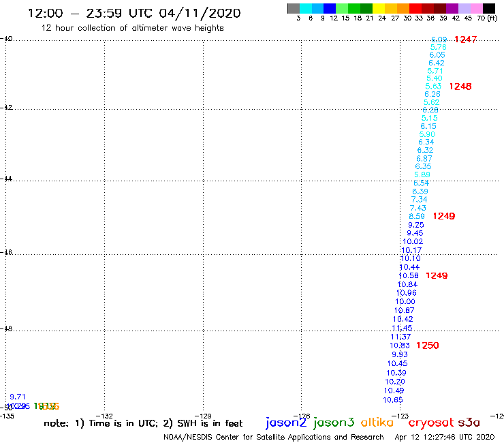Click the 12:00 – 23:59 UTC 04/11/2020 title
This screenshot has width=504, height=443.
click(134, 13)
